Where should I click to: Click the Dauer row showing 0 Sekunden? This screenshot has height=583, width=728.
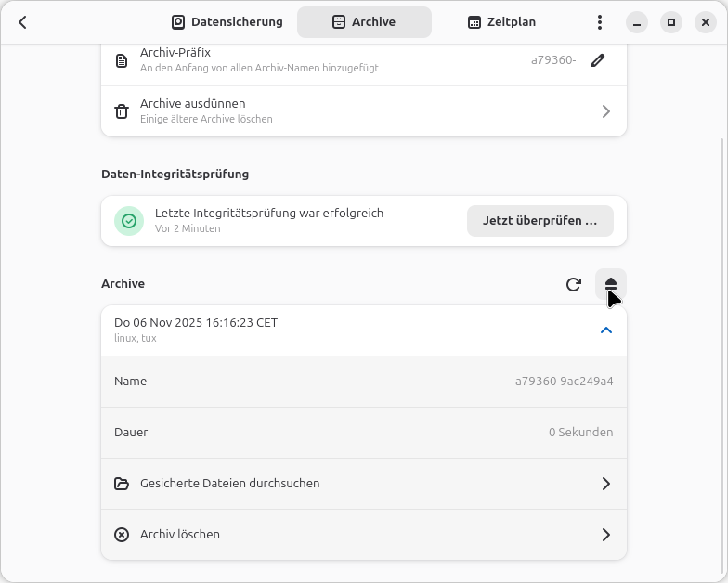pos(364,433)
